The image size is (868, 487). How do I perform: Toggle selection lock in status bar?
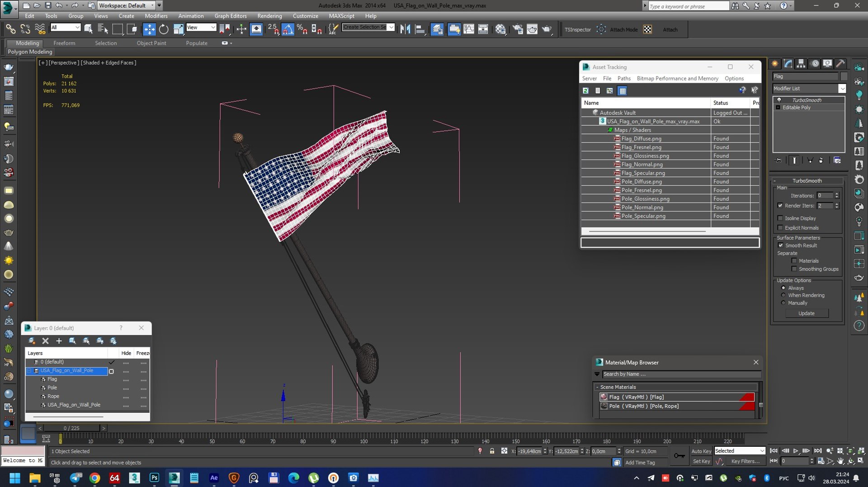[x=492, y=451]
